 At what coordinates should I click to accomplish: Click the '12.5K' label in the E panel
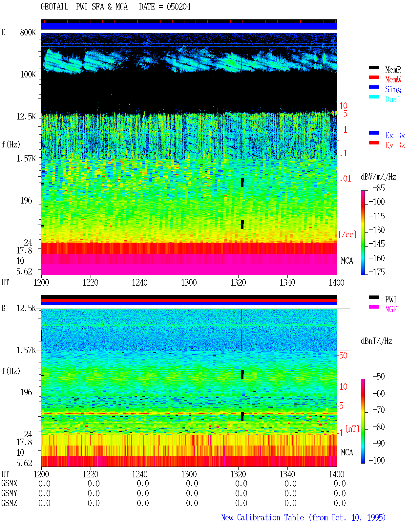point(26,117)
